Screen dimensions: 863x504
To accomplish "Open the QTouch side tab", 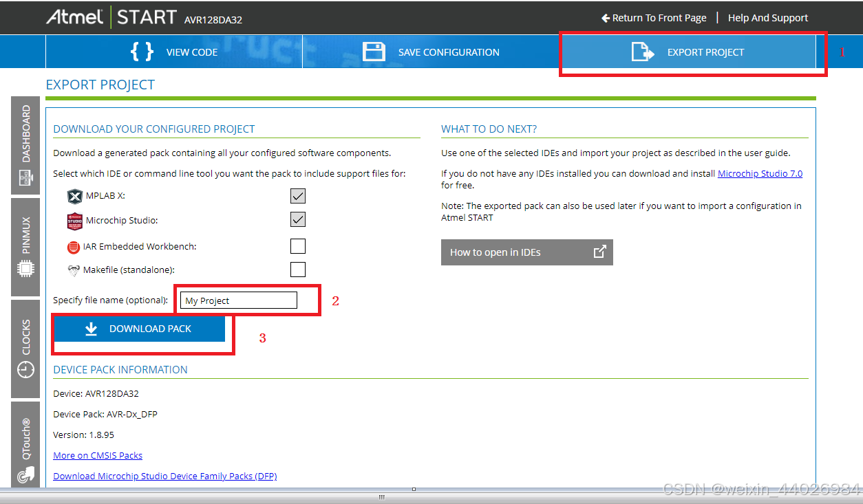I will pos(25,444).
